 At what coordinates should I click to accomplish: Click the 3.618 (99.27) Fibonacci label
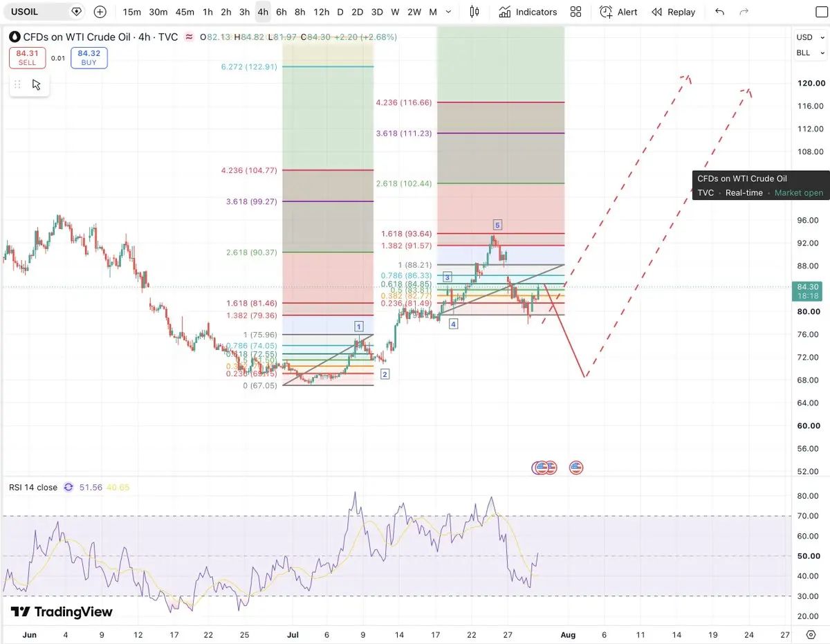pos(252,202)
